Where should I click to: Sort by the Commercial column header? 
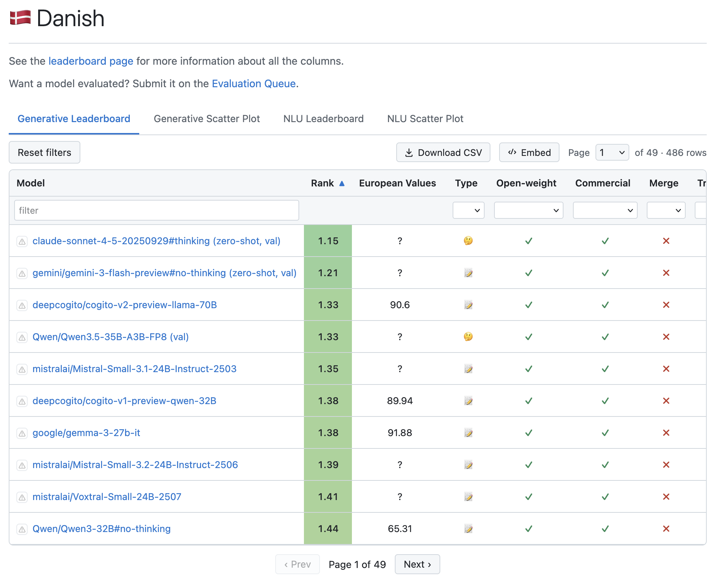click(602, 183)
